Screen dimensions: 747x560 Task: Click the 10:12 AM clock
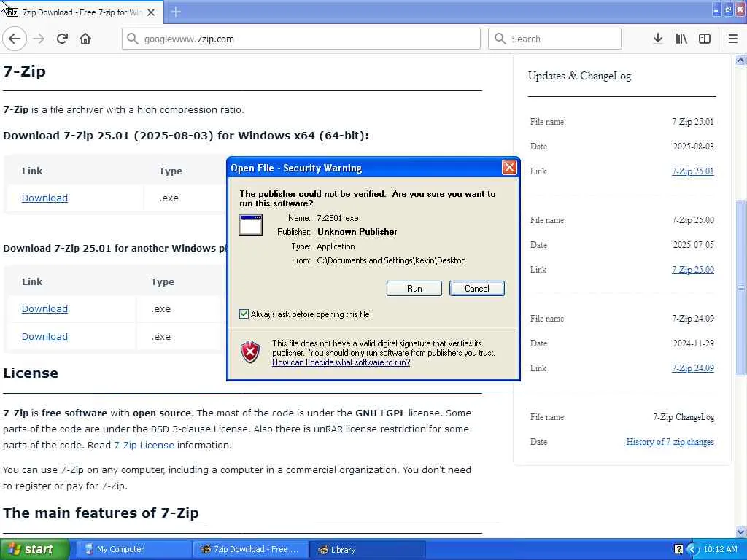click(x=720, y=550)
